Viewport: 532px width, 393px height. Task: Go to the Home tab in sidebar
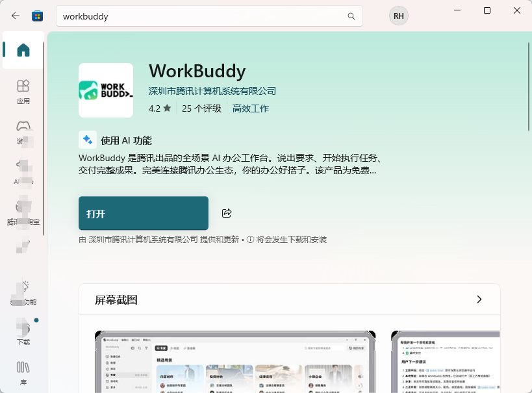click(23, 50)
